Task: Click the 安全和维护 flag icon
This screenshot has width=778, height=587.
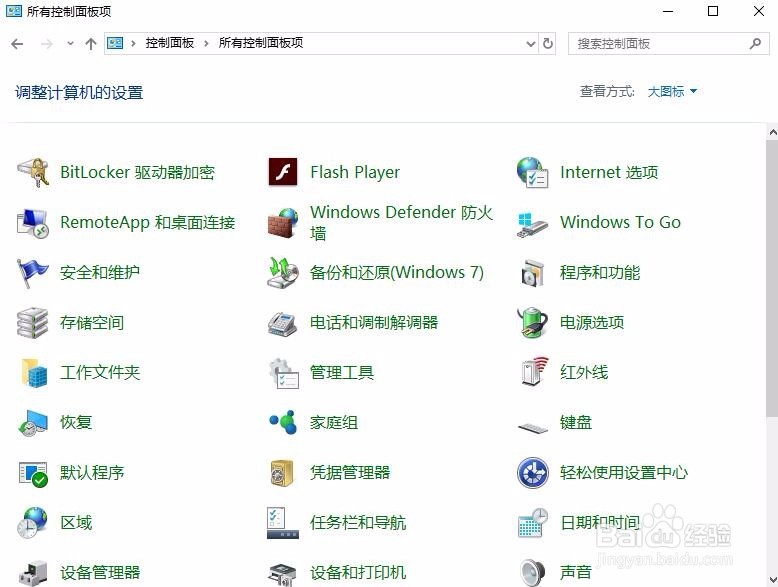Action: pos(33,273)
